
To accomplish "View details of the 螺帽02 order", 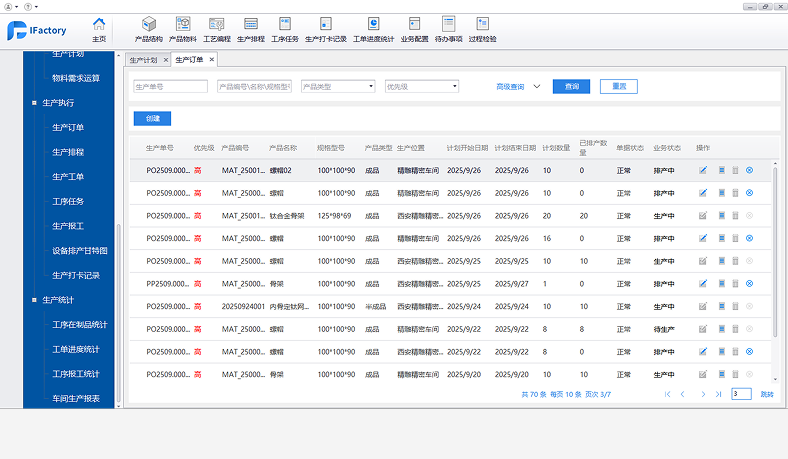I will coord(722,170).
